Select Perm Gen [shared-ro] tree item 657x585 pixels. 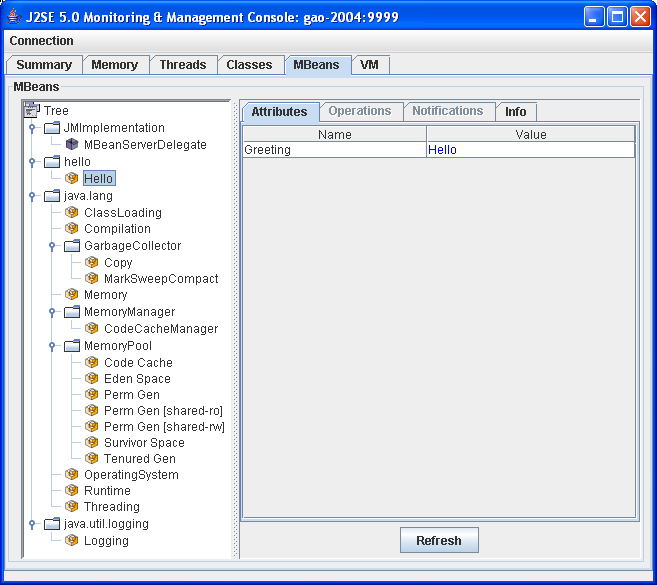(x=163, y=411)
